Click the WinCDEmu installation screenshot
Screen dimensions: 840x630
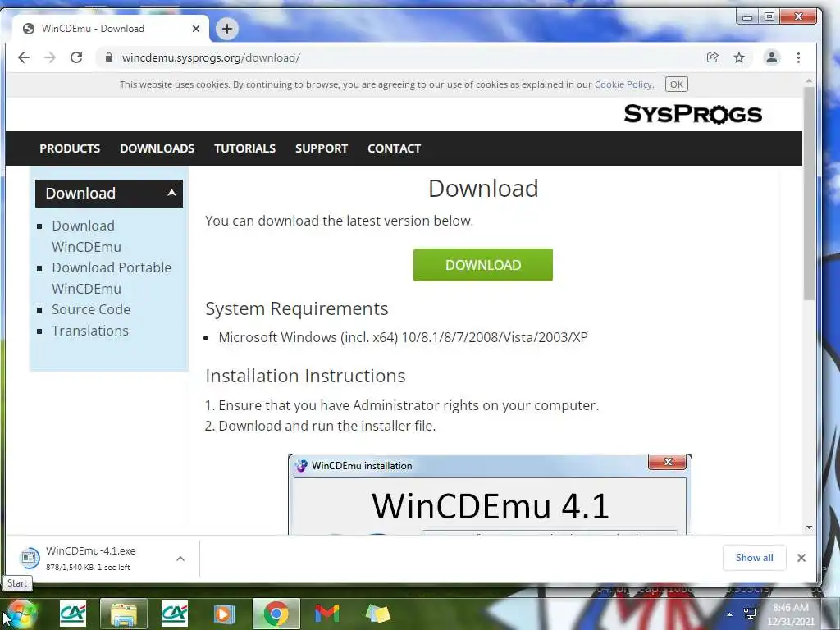pos(490,494)
